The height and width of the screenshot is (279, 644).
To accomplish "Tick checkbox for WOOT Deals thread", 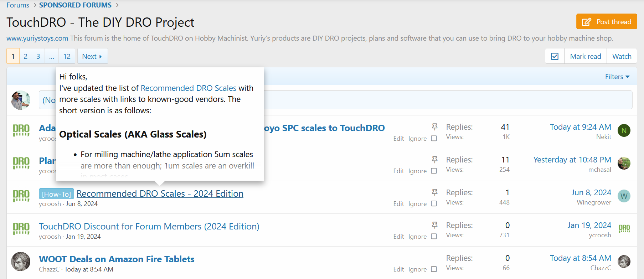I will [434, 269].
